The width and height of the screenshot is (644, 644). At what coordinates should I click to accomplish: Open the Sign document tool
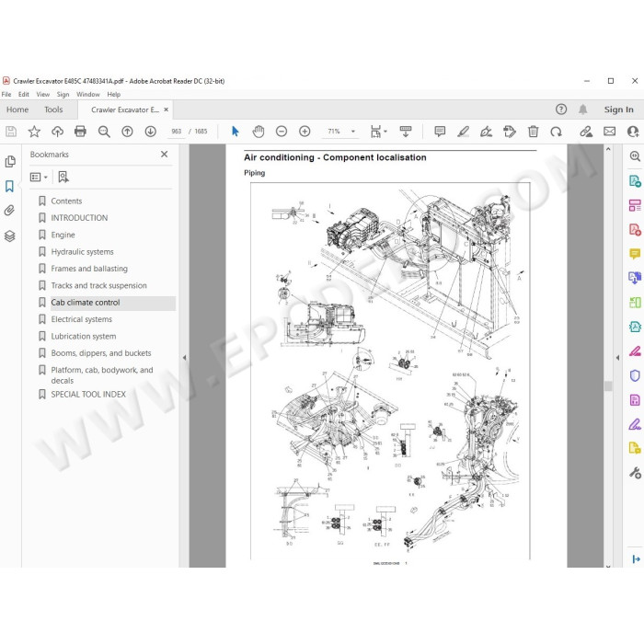point(487,132)
